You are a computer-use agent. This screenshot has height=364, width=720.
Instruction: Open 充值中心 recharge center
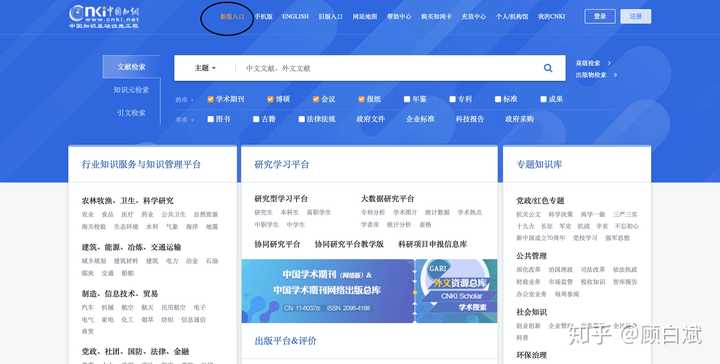pyautogui.click(x=473, y=17)
